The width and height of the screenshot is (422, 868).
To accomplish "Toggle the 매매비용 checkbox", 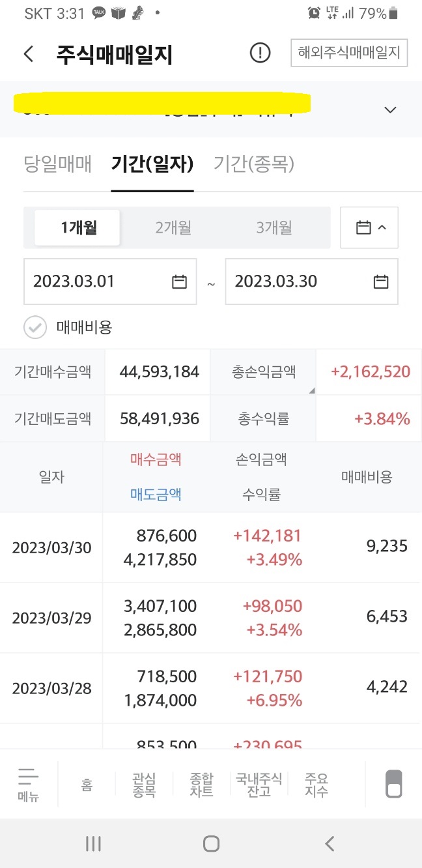I will (x=35, y=327).
